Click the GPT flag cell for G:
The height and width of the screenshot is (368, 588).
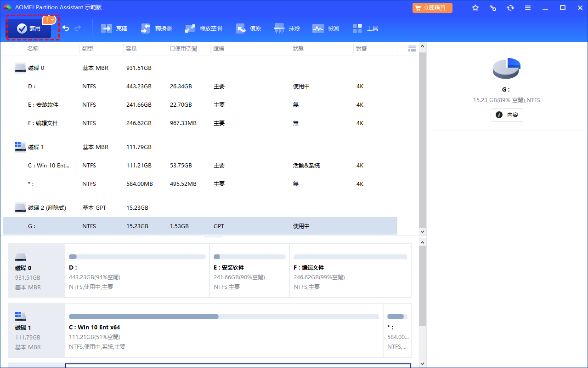tap(219, 226)
